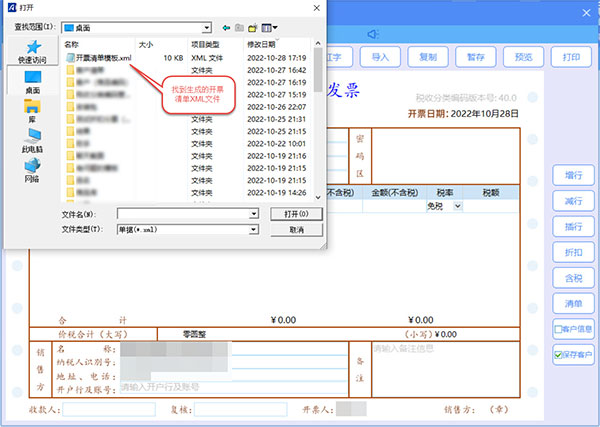
Task: Select 快速访问 in the places sidebar
Action: coord(32,52)
